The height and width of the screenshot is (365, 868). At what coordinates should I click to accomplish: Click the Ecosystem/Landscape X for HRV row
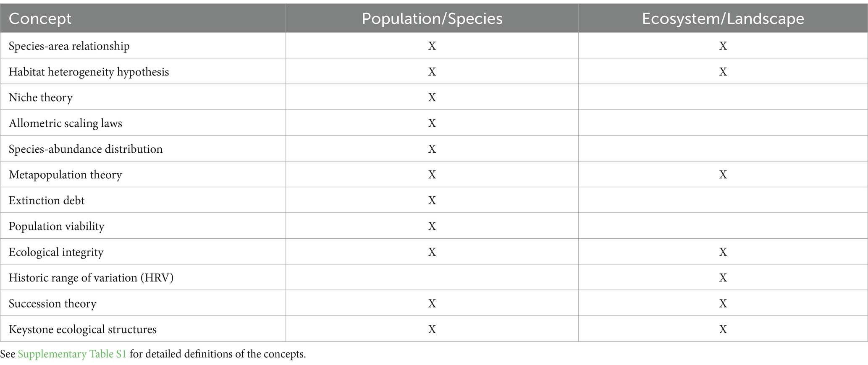click(x=723, y=278)
